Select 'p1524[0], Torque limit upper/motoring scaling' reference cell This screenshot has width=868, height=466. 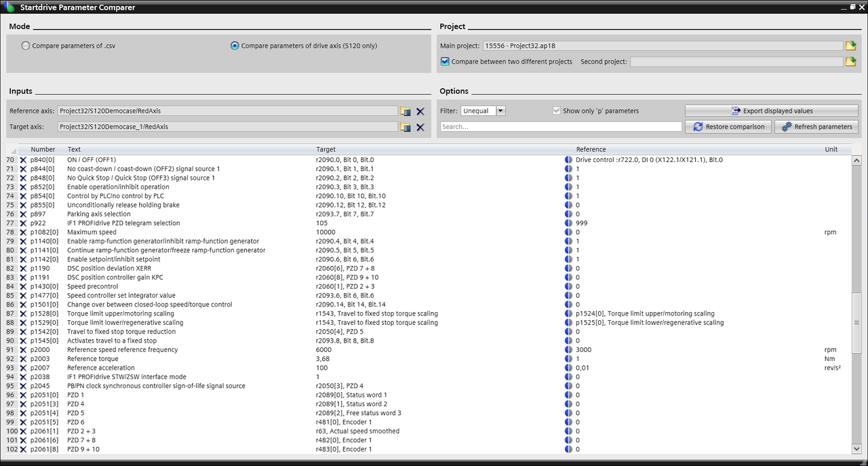tap(645, 313)
